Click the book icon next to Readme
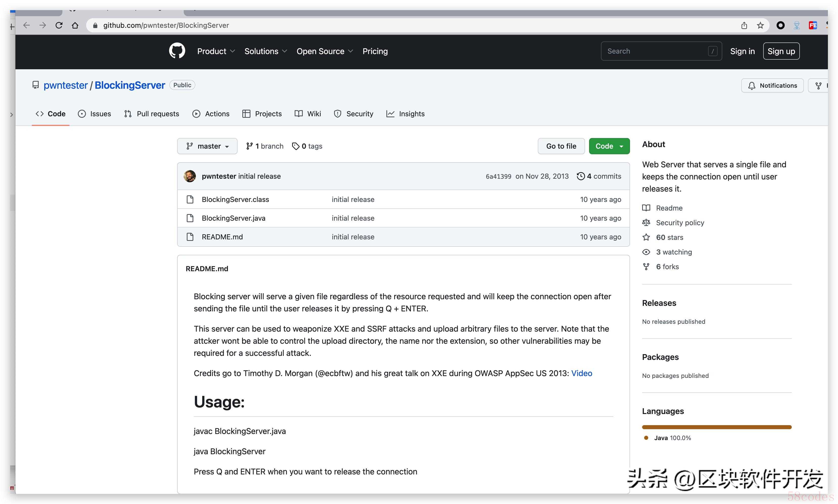Viewport: 838px width, 504px height. 646,208
